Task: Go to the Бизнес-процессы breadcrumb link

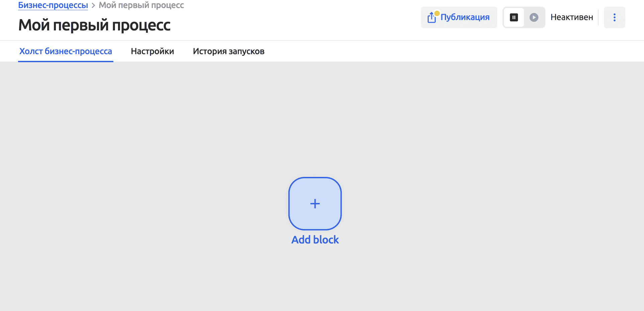Action: pos(53,5)
